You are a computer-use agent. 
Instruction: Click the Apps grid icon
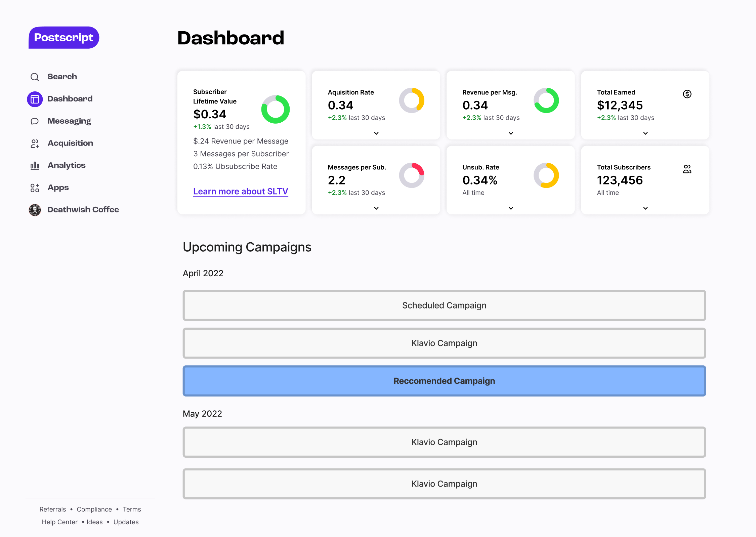click(x=35, y=188)
